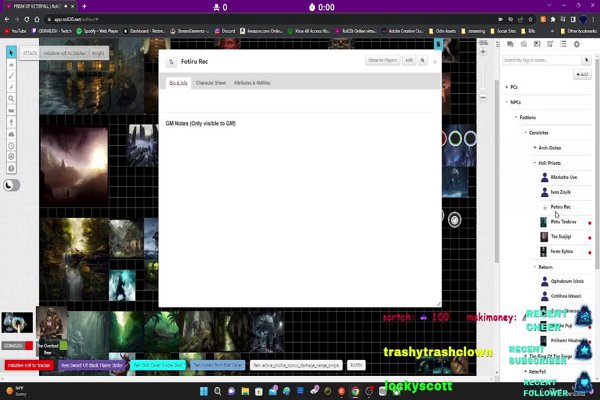This screenshot has width=600, height=400.
Task: Collapse the Hell Priests folder
Action: 535,163
